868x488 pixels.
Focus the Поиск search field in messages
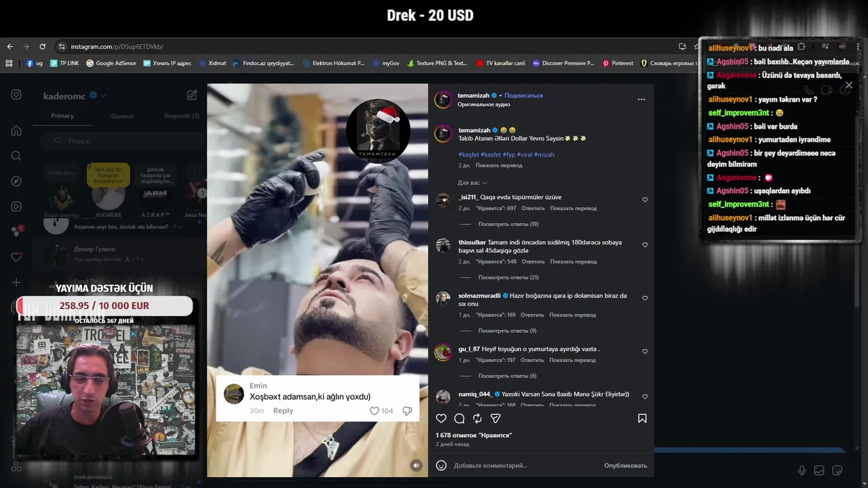click(122, 141)
